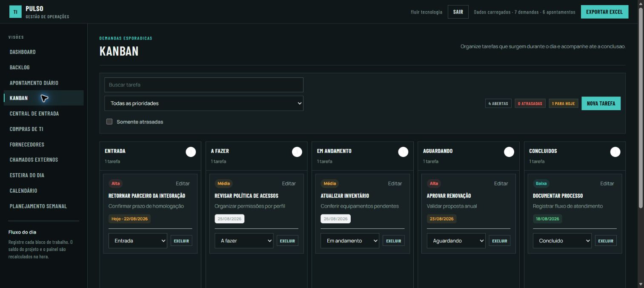Click the Dados carregados status text

coord(524,12)
